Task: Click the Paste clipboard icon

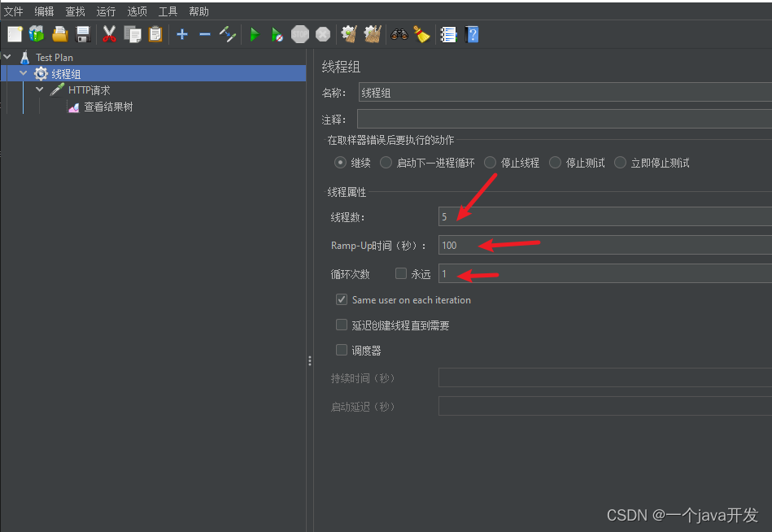Action: (155, 34)
